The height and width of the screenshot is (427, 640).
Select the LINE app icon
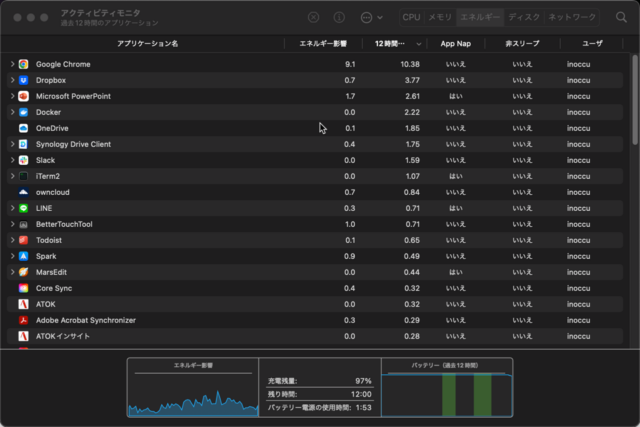coord(23,208)
